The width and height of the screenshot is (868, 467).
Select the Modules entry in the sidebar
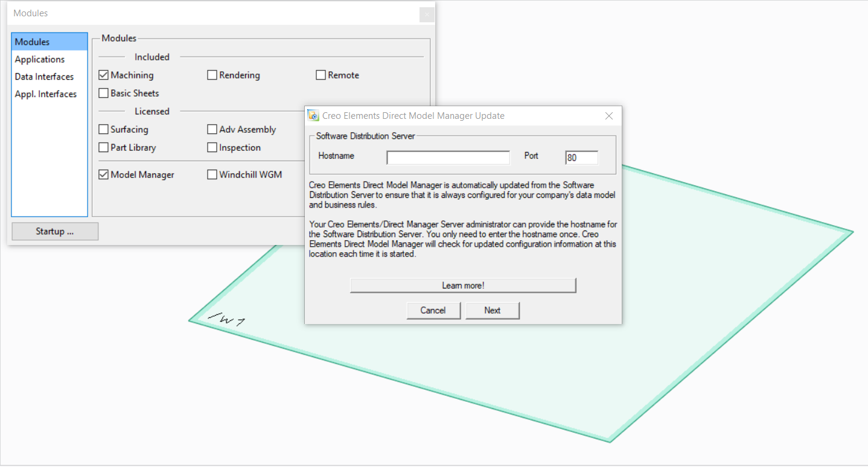(31, 41)
